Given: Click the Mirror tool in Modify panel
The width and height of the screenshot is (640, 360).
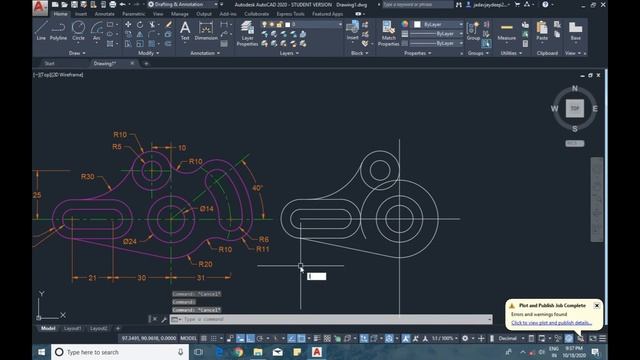Looking at the screenshot, I should (x=140, y=34).
